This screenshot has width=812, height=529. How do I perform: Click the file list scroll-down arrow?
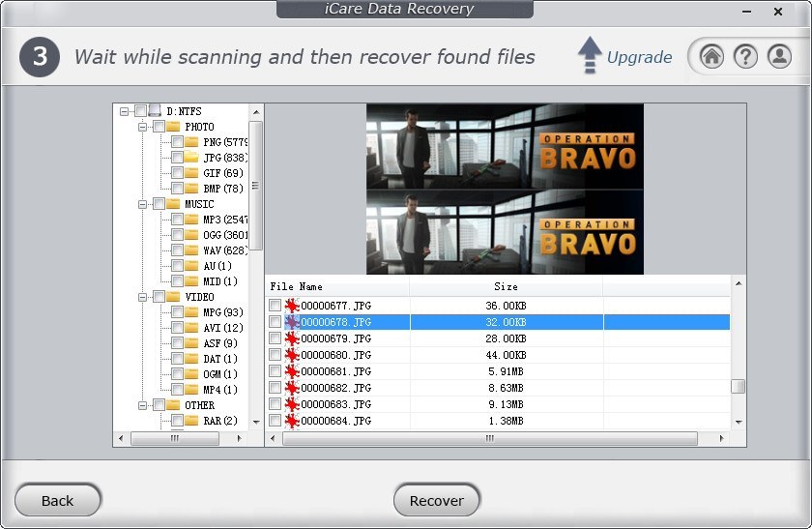(739, 423)
